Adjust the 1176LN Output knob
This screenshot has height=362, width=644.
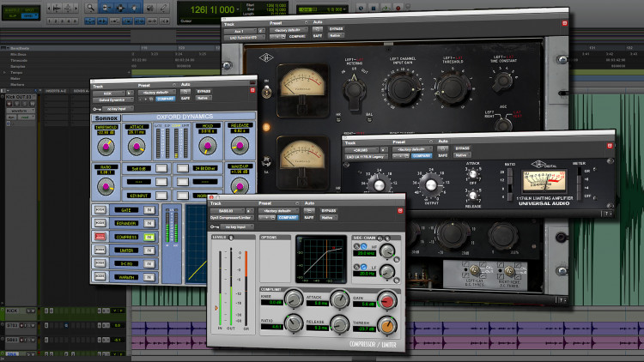pos(430,185)
